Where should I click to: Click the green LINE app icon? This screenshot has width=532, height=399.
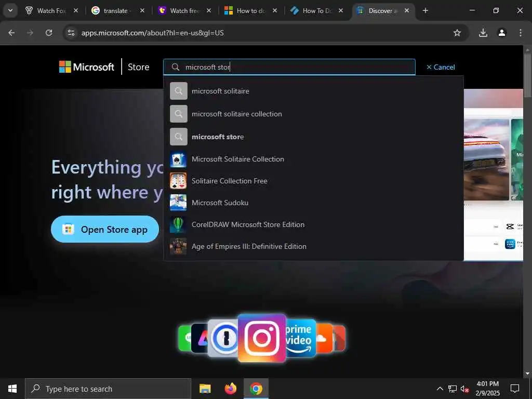[x=185, y=338]
